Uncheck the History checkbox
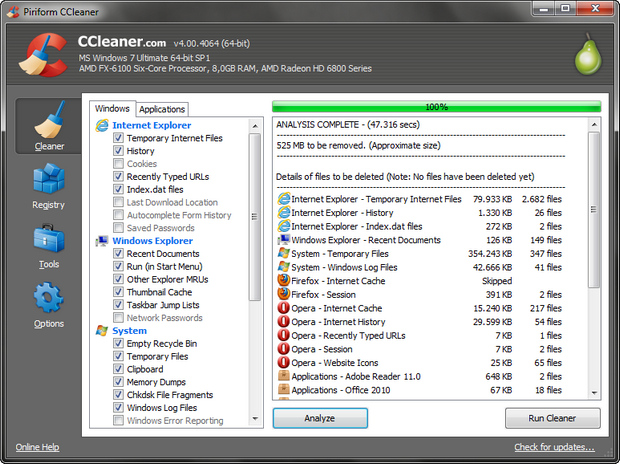 point(118,151)
